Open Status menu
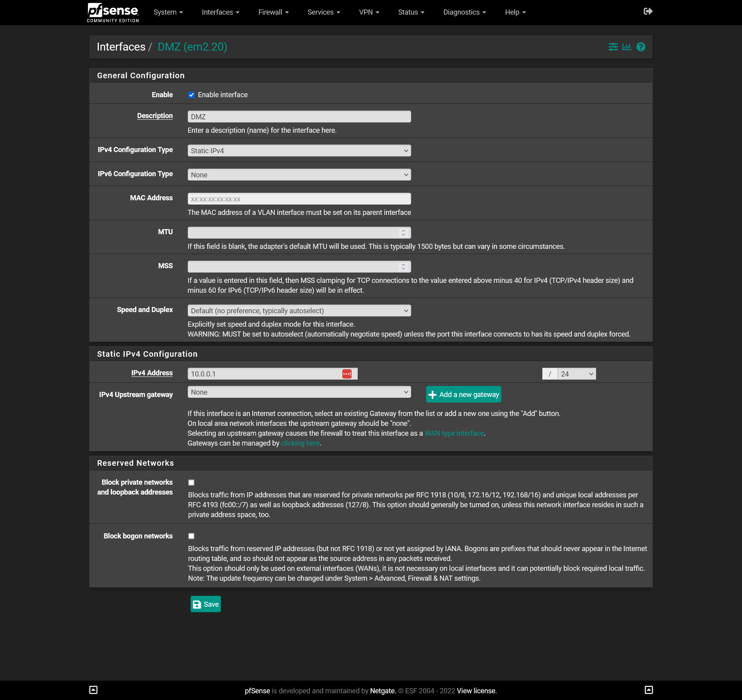Image resolution: width=742 pixels, height=700 pixels. click(411, 12)
